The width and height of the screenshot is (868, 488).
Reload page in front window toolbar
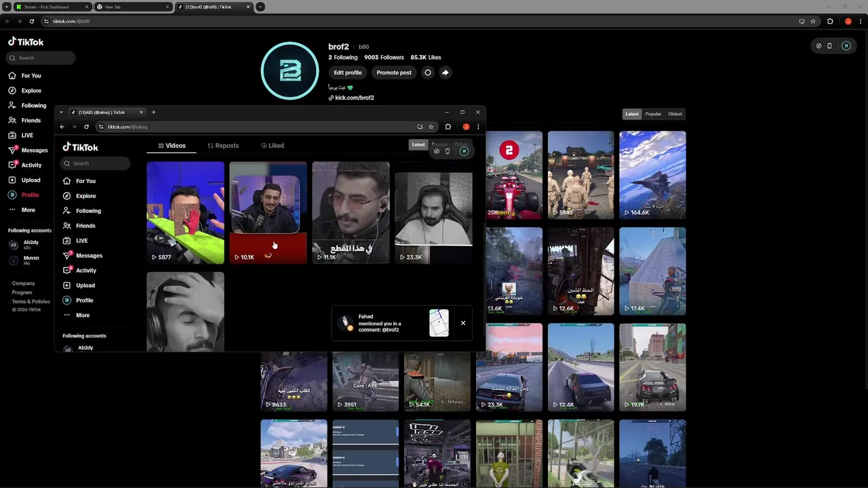tap(86, 127)
